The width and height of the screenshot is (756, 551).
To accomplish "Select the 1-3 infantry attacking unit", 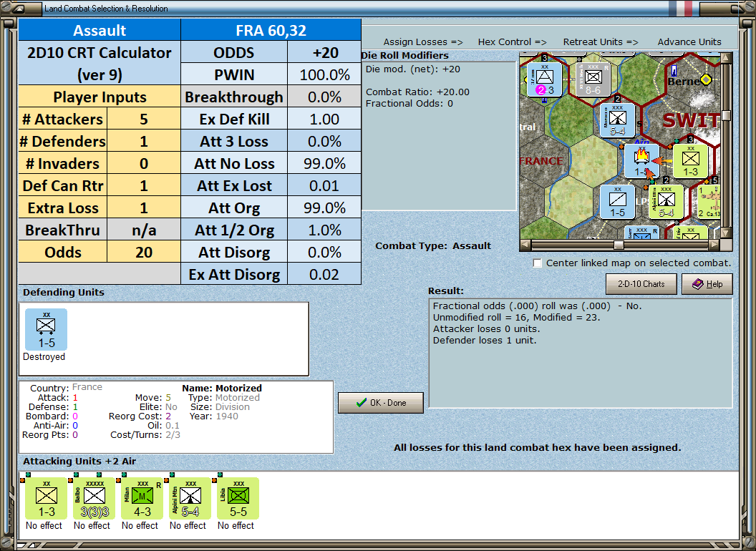I will (47, 499).
